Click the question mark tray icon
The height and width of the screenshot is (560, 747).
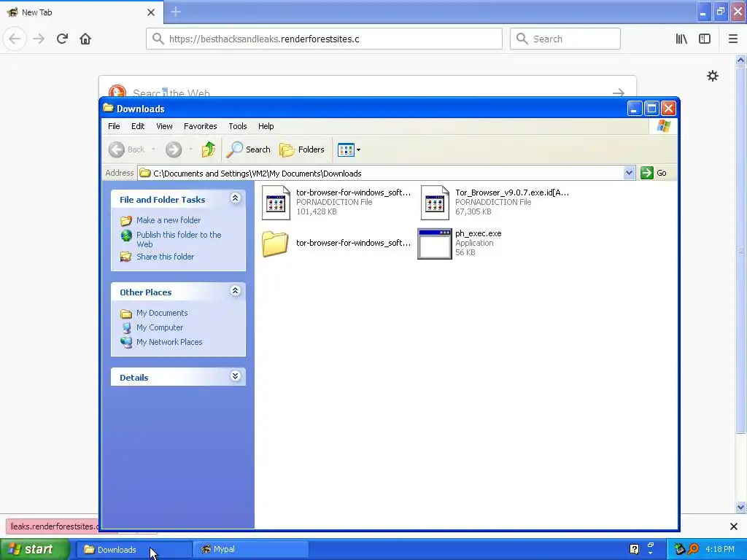coord(634,549)
